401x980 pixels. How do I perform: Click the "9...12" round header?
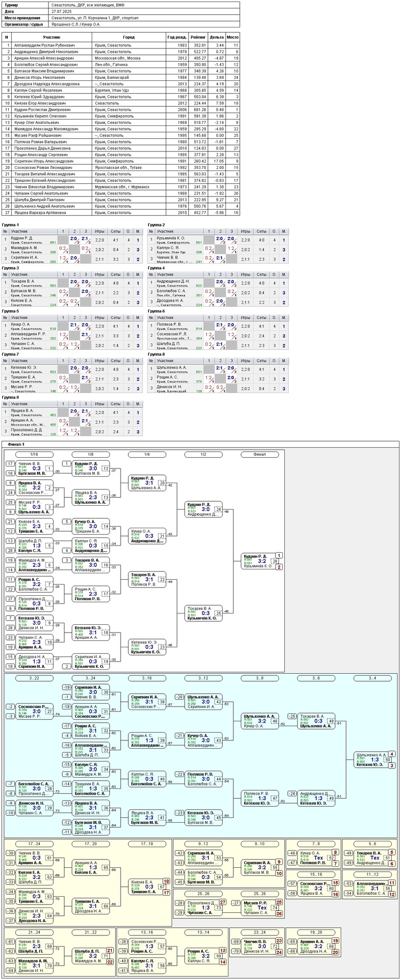[x=203, y=844]
